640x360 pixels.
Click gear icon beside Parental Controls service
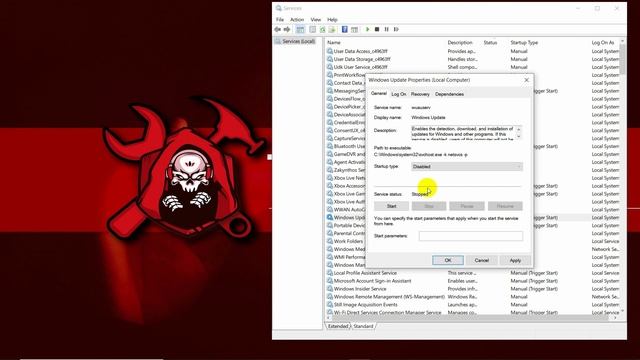coord(330,233)
